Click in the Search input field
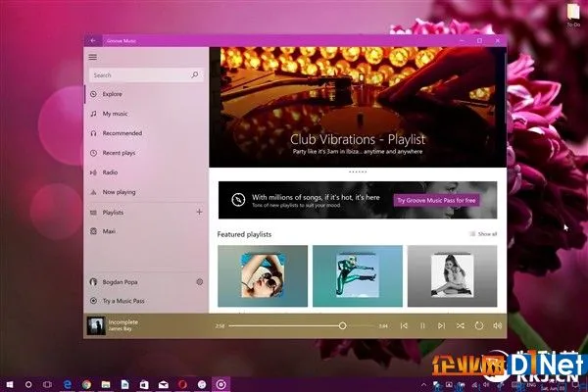This screenshot has height=392, width=588. click(146, 75)
